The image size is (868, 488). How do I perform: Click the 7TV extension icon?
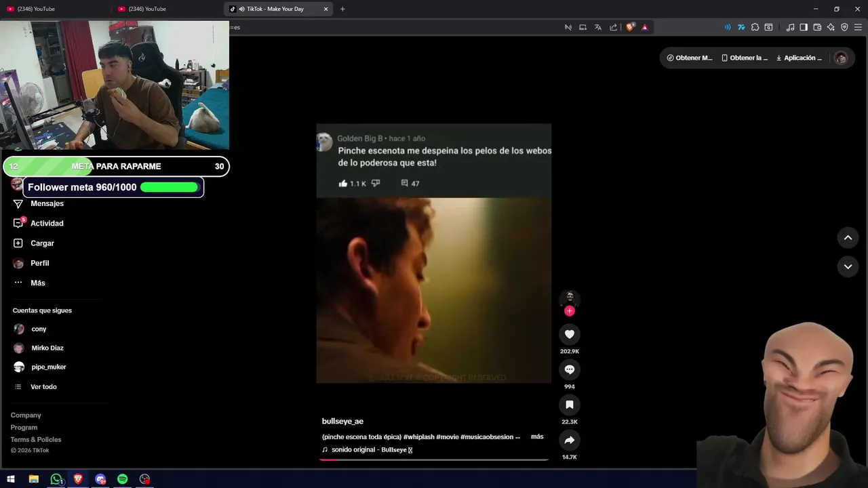pyautogui.click(x=741, y=27)
